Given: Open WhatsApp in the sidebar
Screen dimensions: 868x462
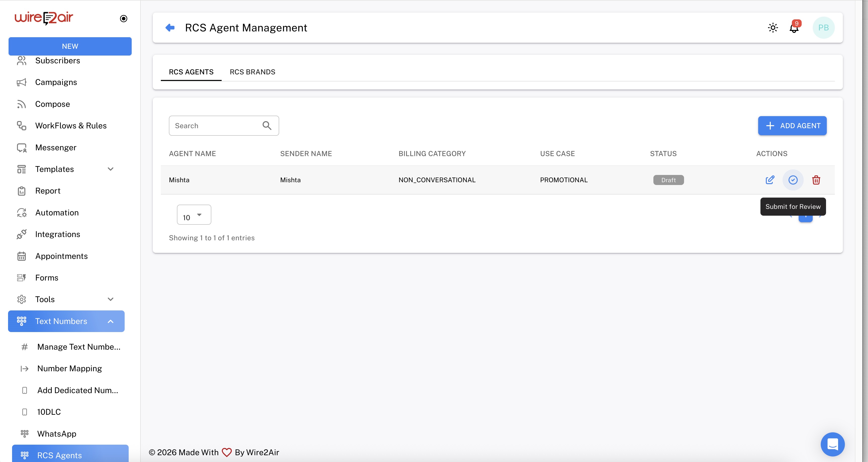Looking at the screenshot, I should 57,434.
